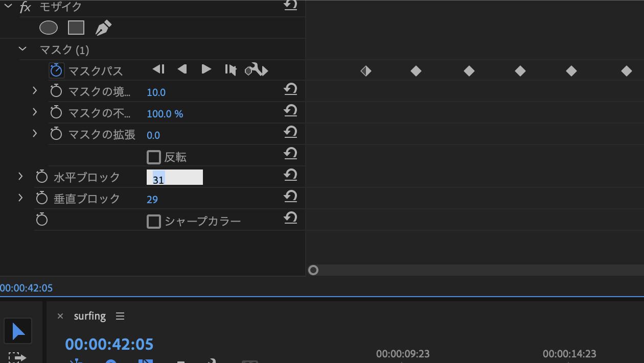Viewport: 644px width, 363px height.
Task: Create 4-point polygon mask
Action: tap(76, 28)
